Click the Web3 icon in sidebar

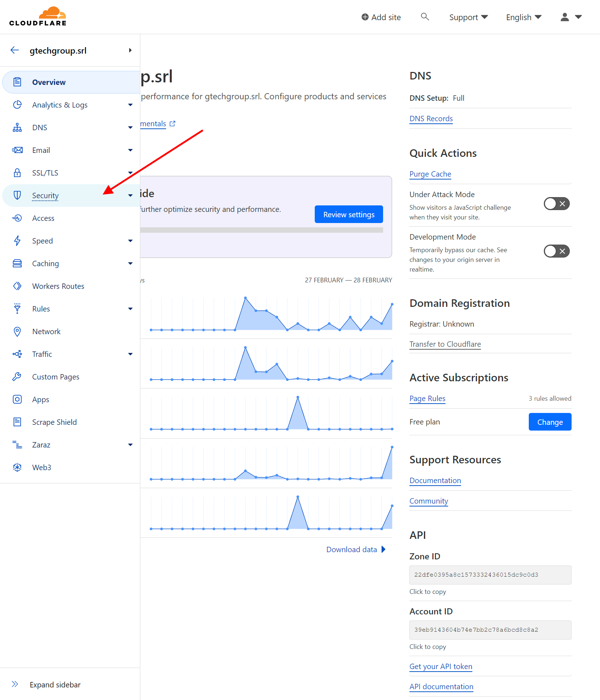(x=17, y=467)
